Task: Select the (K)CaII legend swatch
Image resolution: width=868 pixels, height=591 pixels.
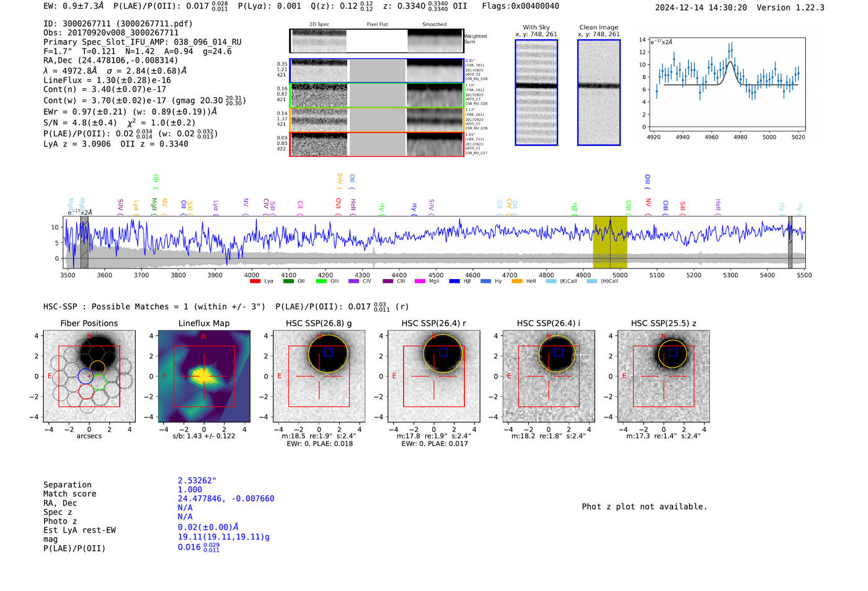Action: coord(551,282)
